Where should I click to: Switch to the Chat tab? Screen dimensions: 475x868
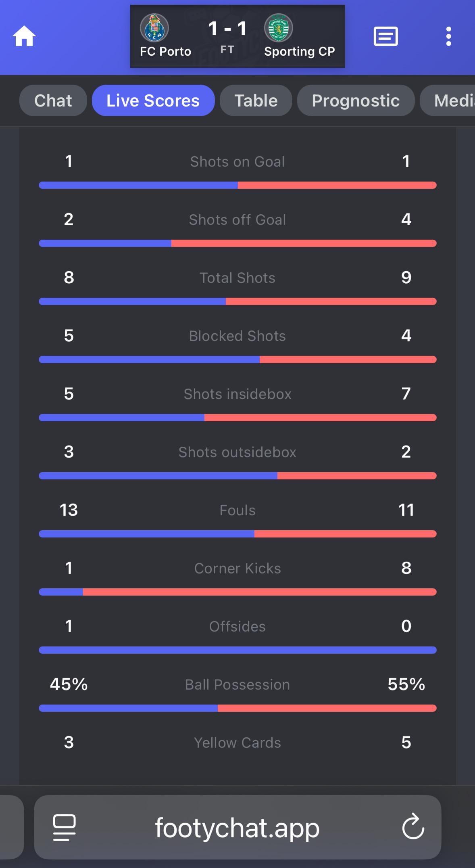click(53, 100)
